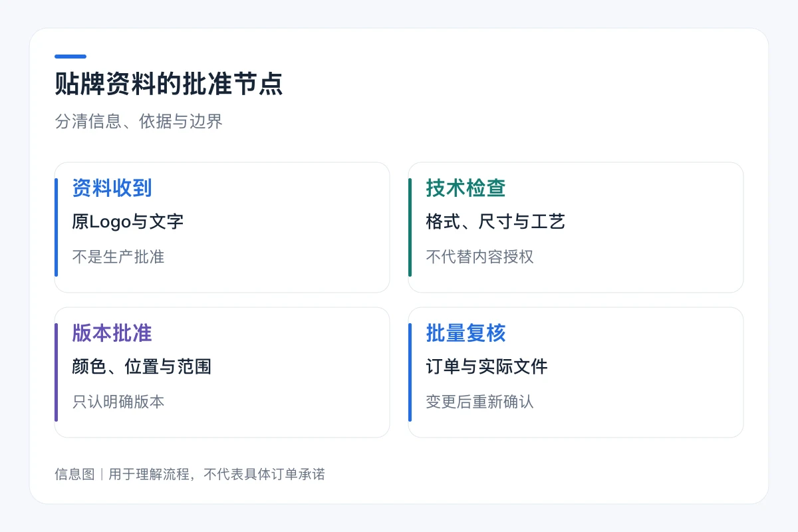Screen dimensions: 798x532
Task: Select the 技术检查 card heading
Action: (466, 188)
